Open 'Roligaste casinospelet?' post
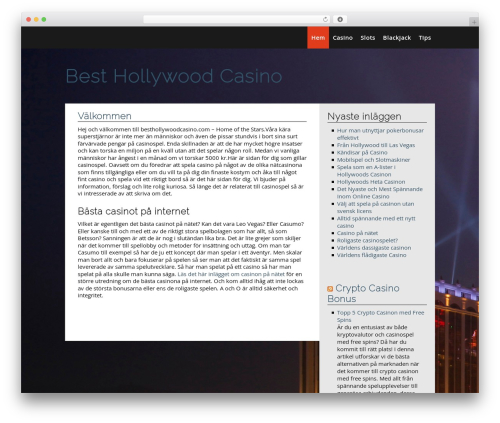 tap(367, 240)
